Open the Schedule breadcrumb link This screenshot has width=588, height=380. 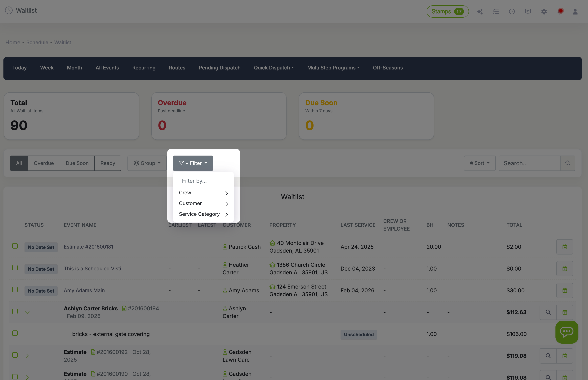coord(37,42)
